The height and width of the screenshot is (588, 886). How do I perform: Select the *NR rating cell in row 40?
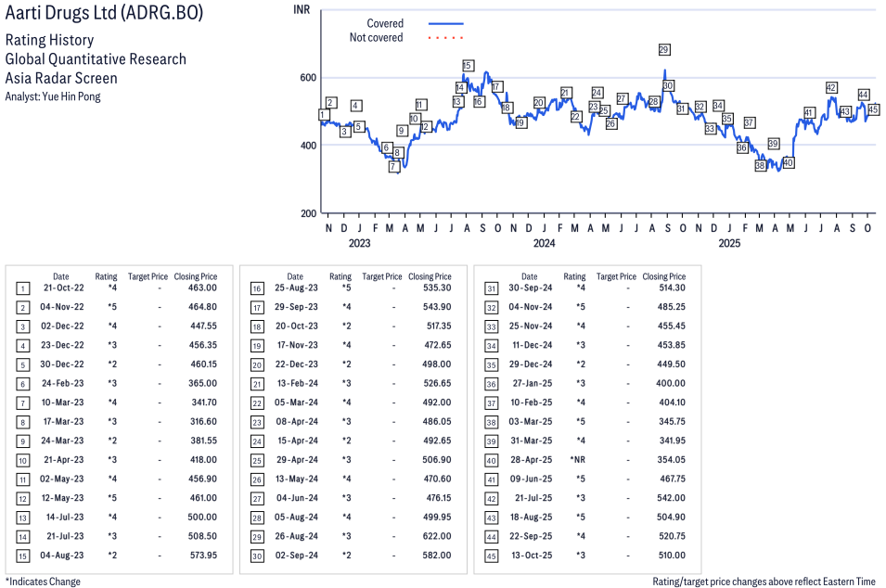(575, 460)
